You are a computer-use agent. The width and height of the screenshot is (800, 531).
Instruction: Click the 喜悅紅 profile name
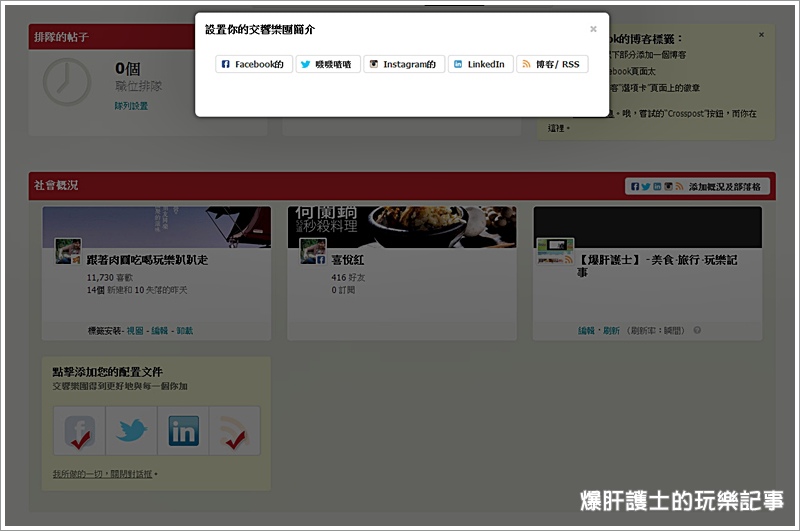pyautogui.click(x=347, y=260)
